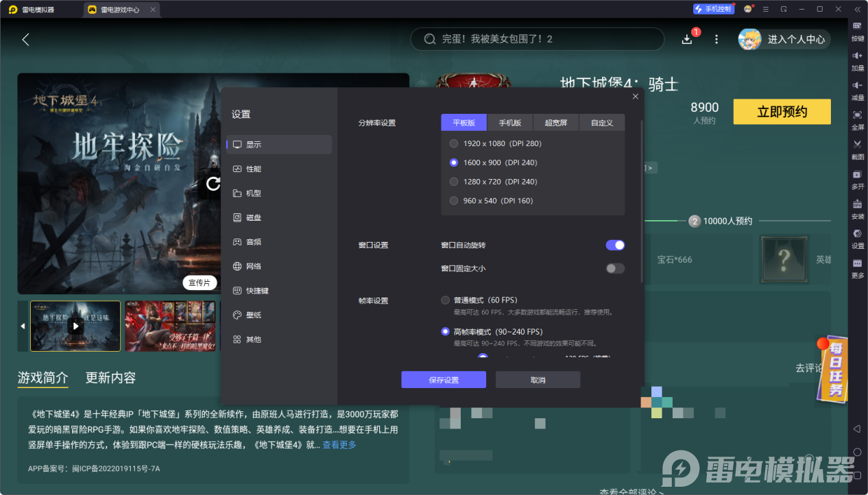Open the downloads icon with badge
Image resolution: width=868 pixels, height=495 pixels.
687,39
